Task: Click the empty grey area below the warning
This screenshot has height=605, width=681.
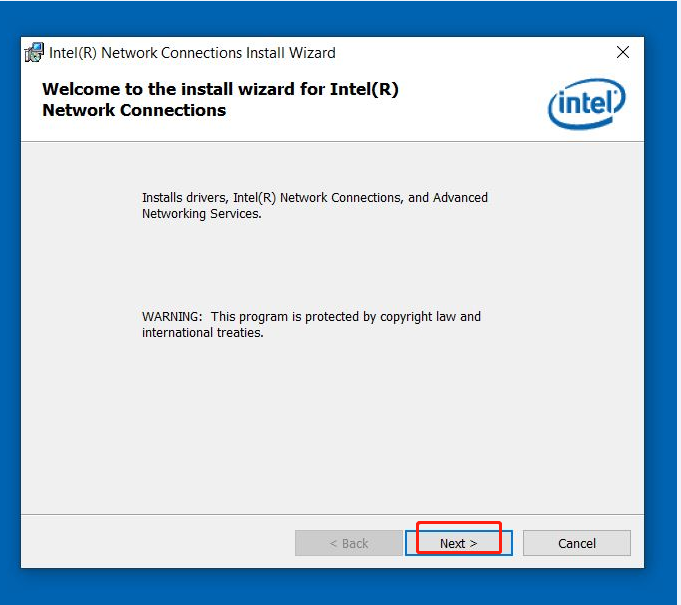Action: [x=330, y=430]
